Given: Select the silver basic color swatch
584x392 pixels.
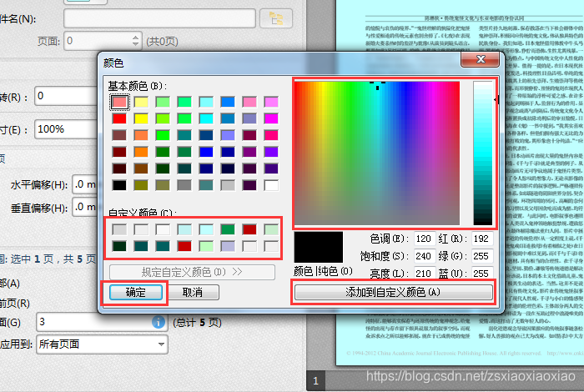Looking at the screenshot, I should pos(228,185).
